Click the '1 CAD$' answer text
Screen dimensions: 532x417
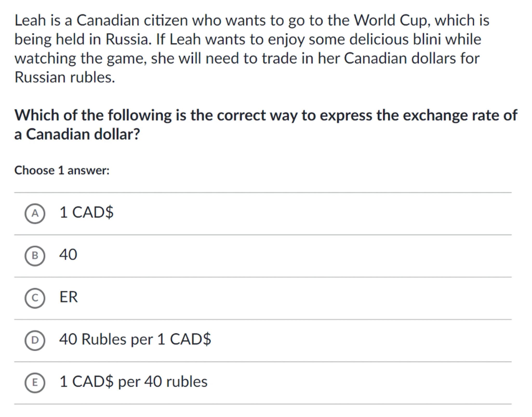pyautogui.click(x=86, y=212)
